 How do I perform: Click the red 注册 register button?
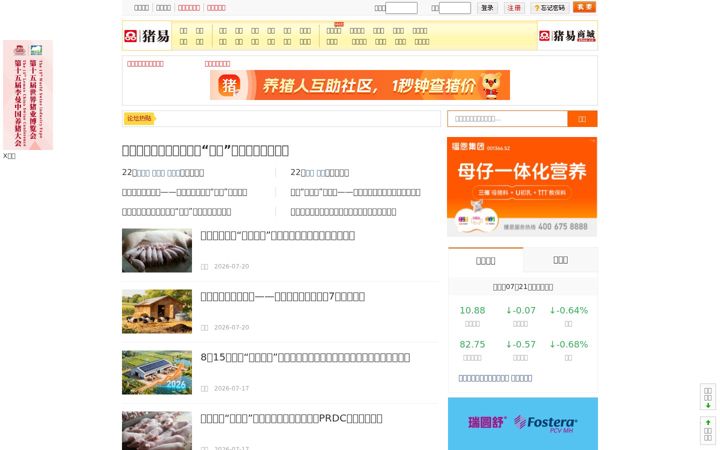point(514,8)
